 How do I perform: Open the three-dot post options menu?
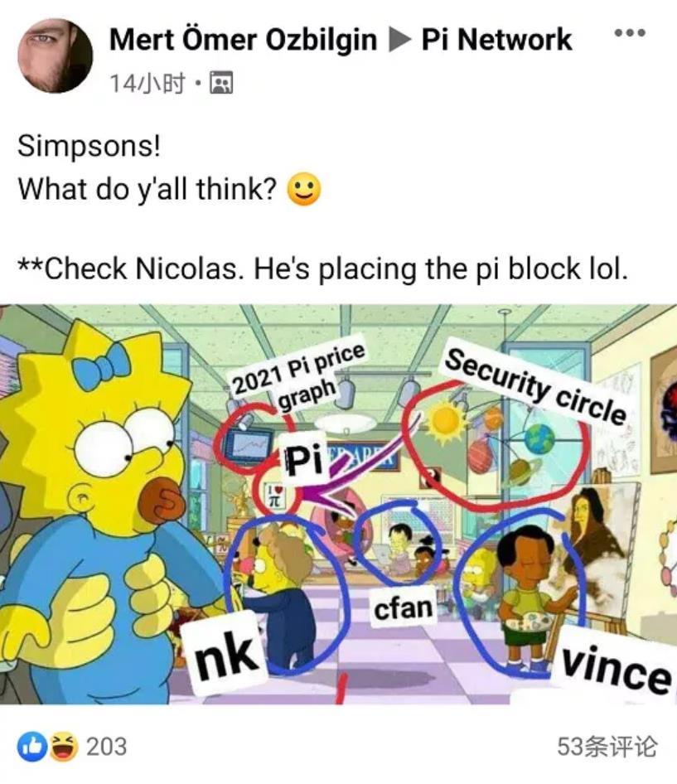[x=630, y=33]
